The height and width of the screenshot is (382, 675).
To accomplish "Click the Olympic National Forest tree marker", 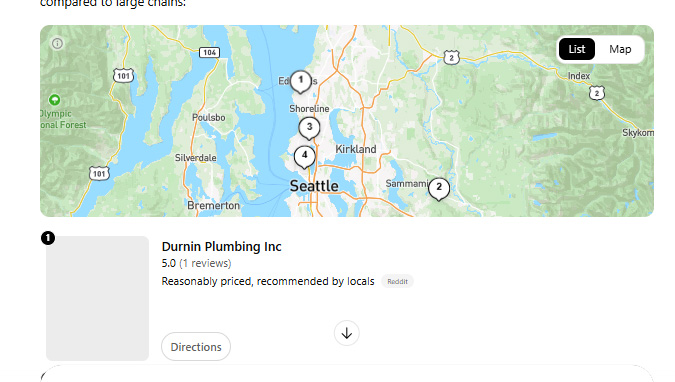I will (54, 100).
